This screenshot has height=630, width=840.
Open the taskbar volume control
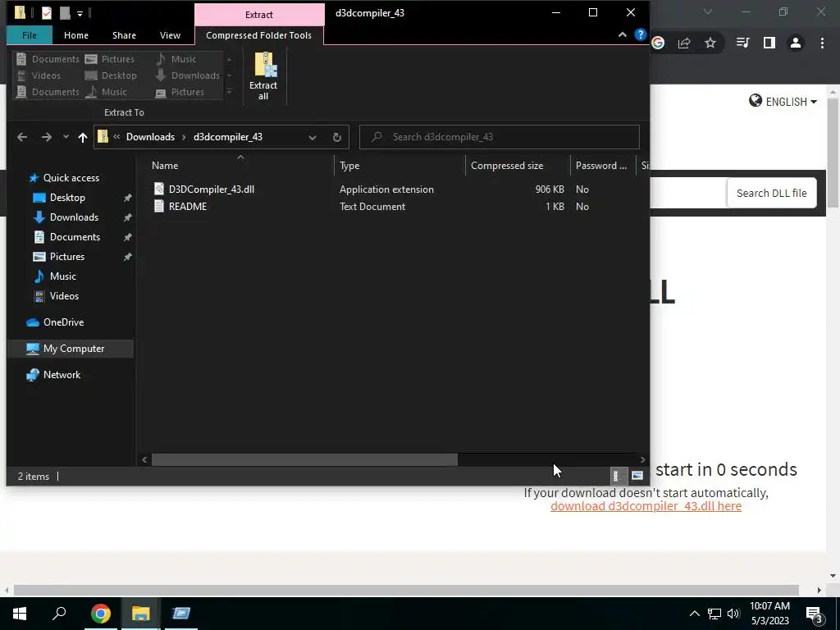coord(733,614)
